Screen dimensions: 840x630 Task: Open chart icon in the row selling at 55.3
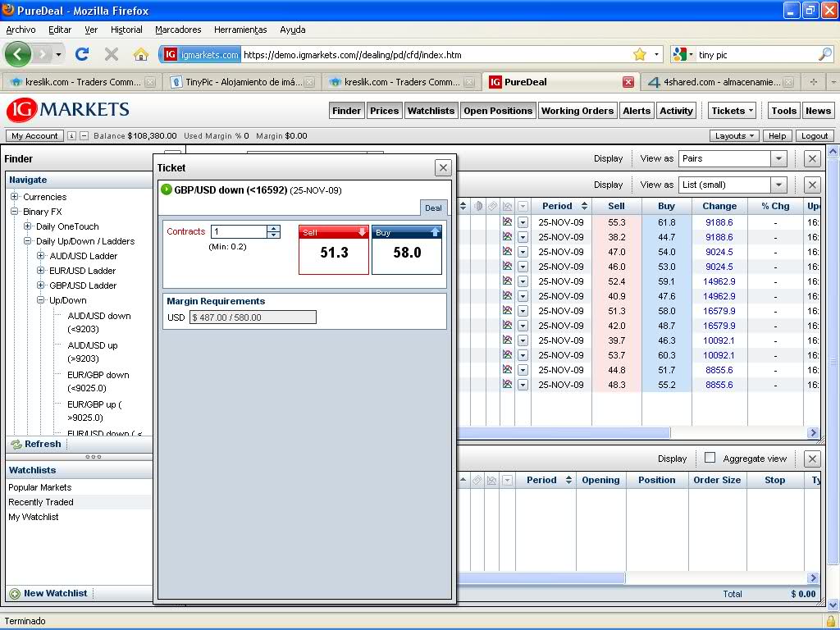[507, 221]
